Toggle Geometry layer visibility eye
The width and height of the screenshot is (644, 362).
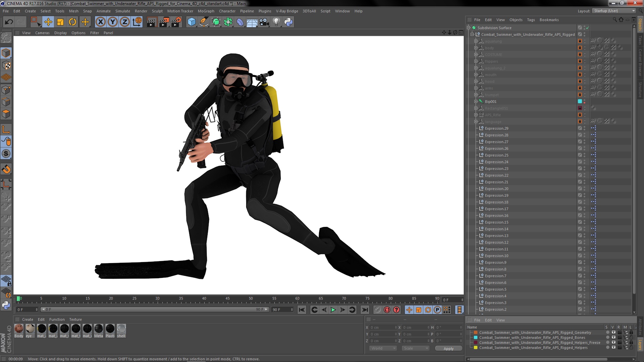pyautogui.click(x=613, y=333)
